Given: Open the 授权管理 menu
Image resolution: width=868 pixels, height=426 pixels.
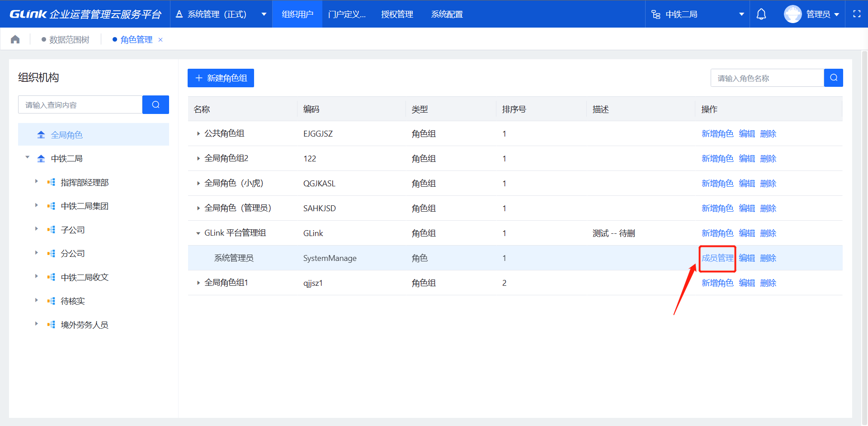Looking at the screenshot, I should pos(397,14).
